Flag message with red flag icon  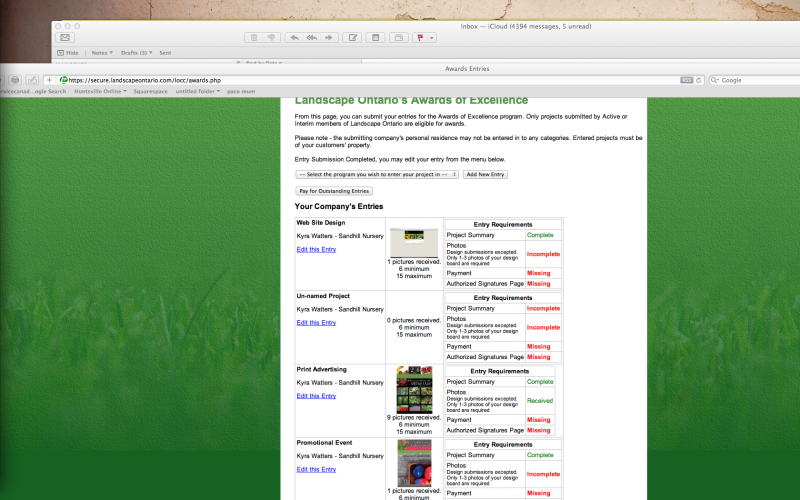click(420, 38)
